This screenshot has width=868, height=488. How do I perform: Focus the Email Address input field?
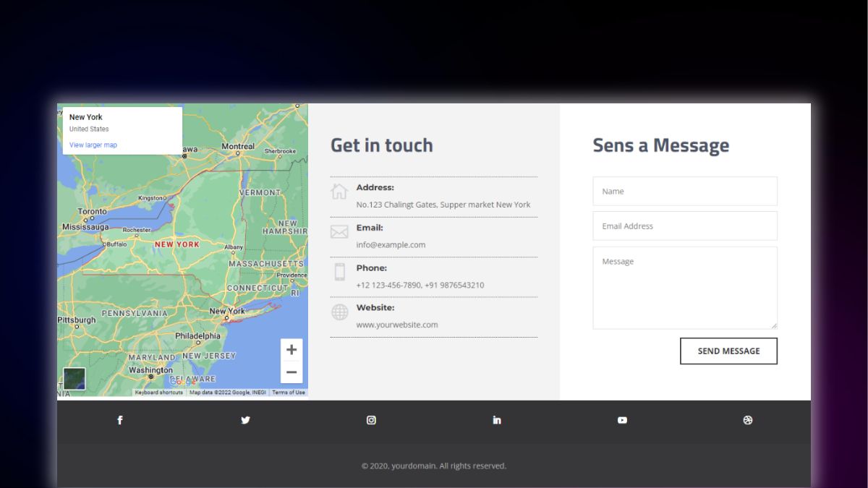(685, 226)
